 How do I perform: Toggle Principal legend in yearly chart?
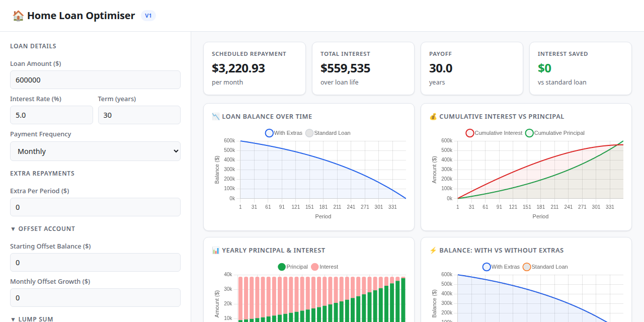pos(293,267)
